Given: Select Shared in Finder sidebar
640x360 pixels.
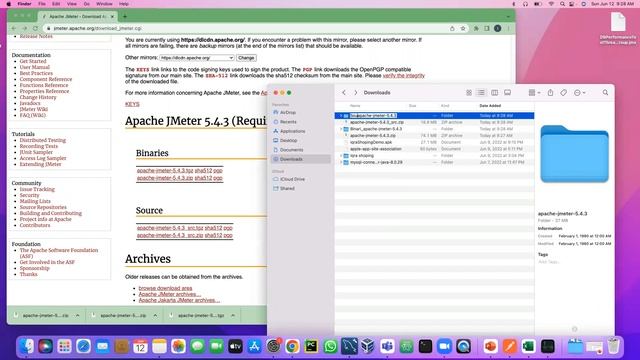Looking at the screenshot, I should 287,189.
